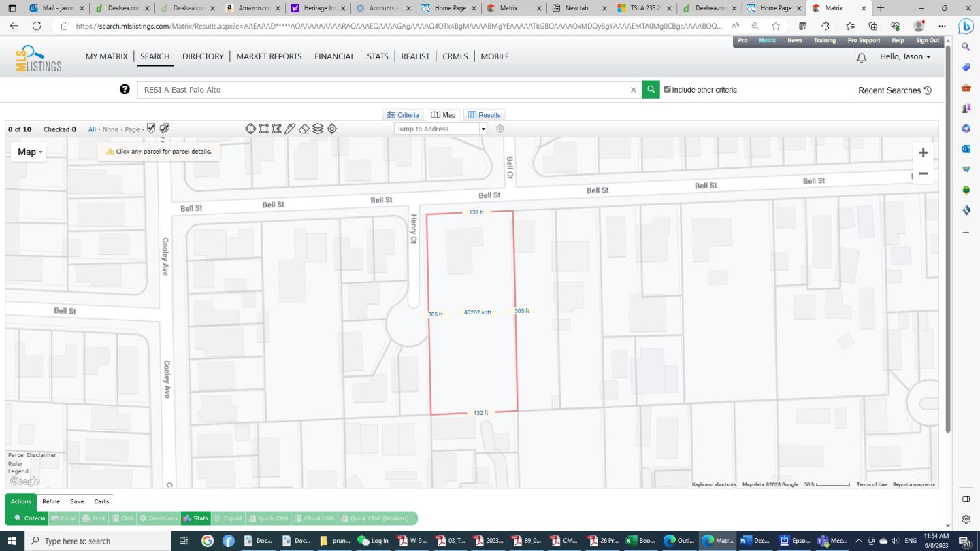Viewport: 980px width, 551px height.
Task: Open Task View on the taskbar
Action: (183, 541)
